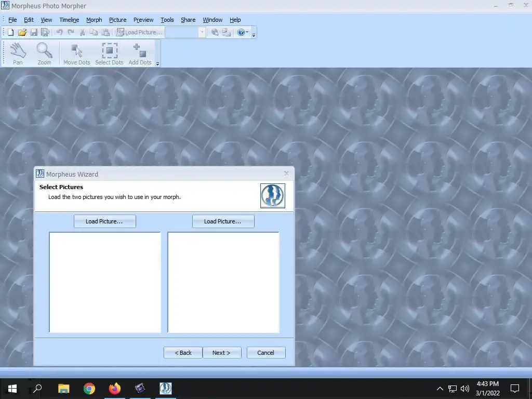
Task: Open the File menu
Action: 12,20
